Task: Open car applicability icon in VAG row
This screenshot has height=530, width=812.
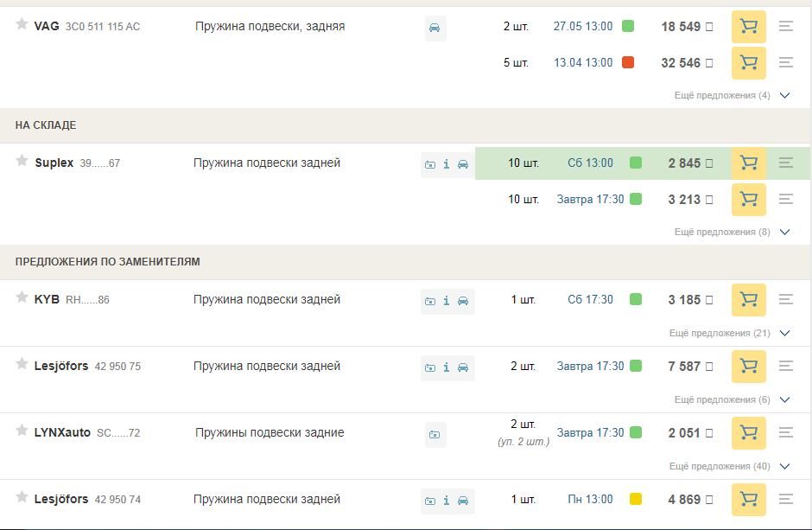Action: 435,28
